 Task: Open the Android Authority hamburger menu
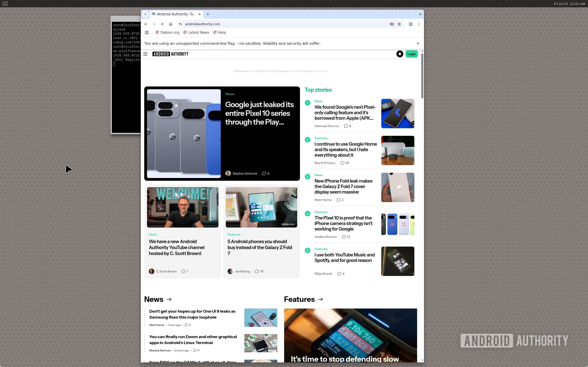146,54
